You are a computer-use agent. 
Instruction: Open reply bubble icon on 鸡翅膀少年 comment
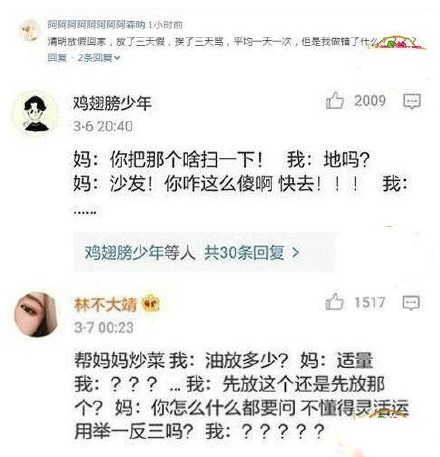[412, 101]
